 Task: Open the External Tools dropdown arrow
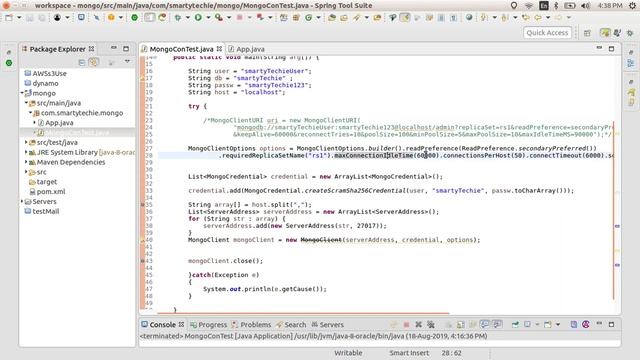click(x=229, y=18)
